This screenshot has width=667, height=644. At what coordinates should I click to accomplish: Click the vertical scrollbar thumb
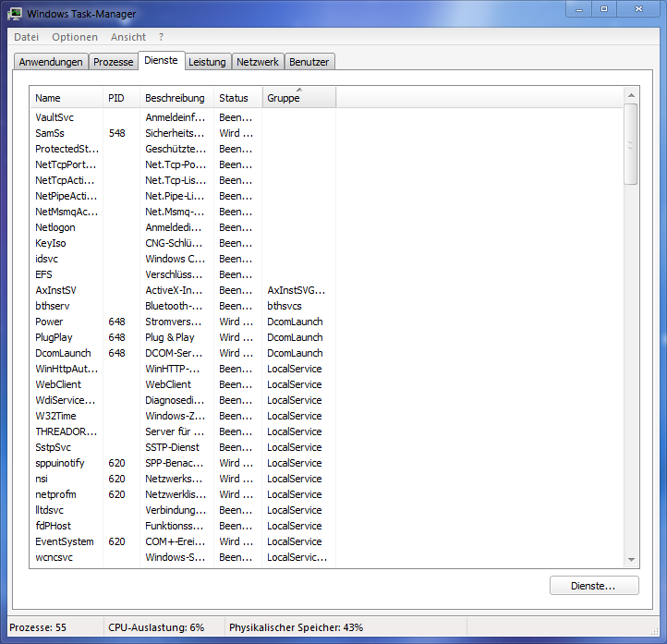[x=631, y=144]
